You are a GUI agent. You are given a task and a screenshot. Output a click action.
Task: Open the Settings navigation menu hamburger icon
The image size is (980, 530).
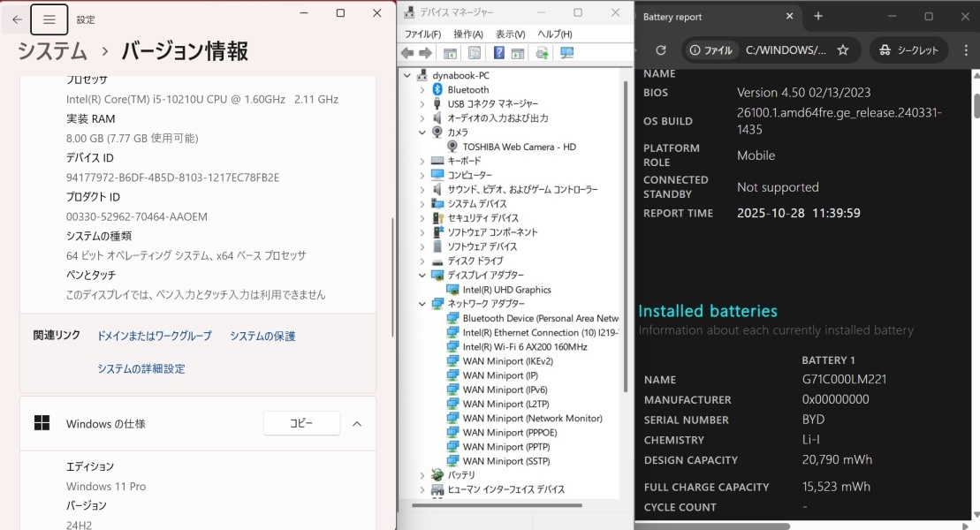point(49,19)
